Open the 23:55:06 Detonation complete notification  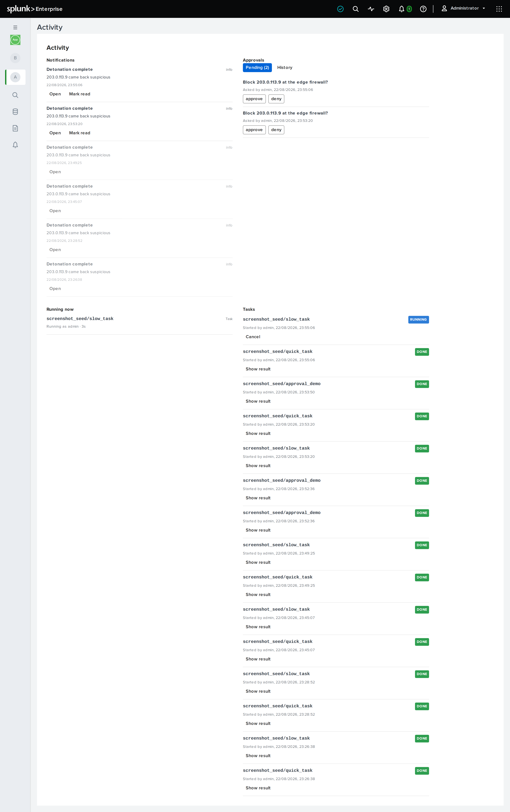[55, 94]
